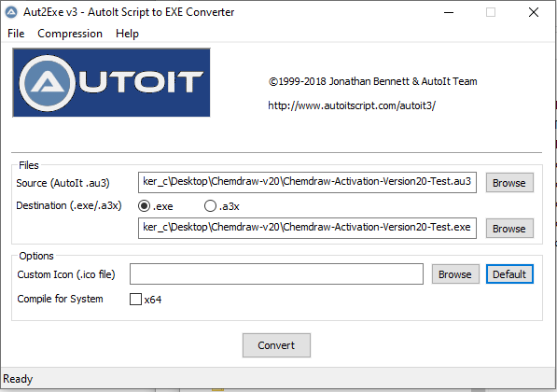557x392 pixels.
Task: Focus the Custom Icon input field
Action: coord(276,274)
